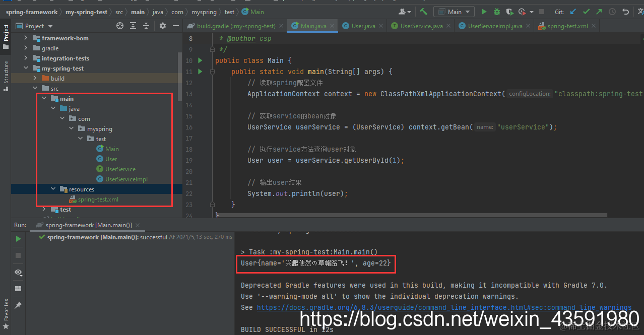
Task: Update the project with the blue Git arrow
Action: 573,12
